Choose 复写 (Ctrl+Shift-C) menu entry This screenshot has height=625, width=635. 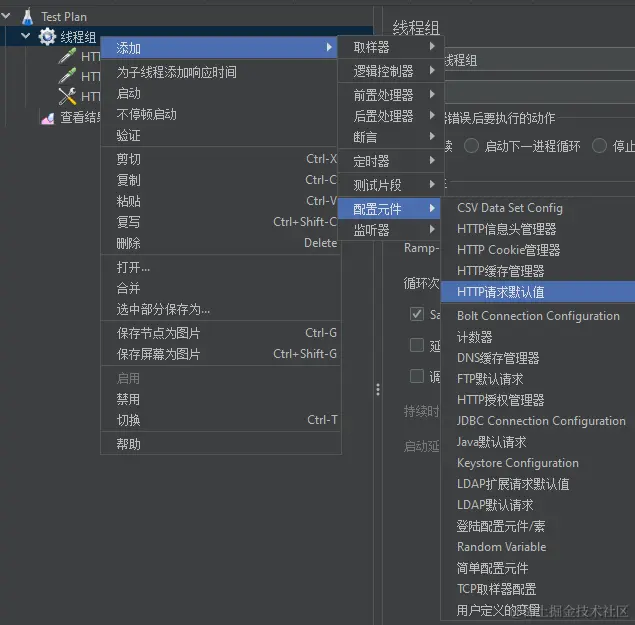coord(219,222)
